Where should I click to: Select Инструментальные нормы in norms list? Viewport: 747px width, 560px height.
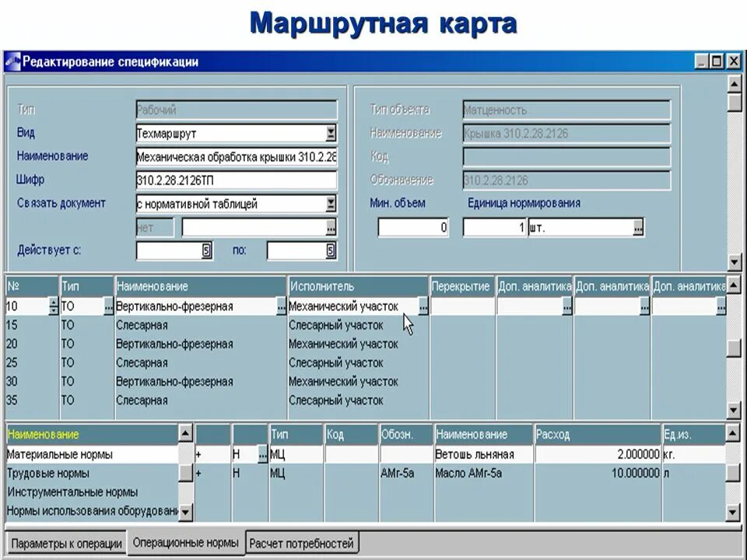pos(92,492)
